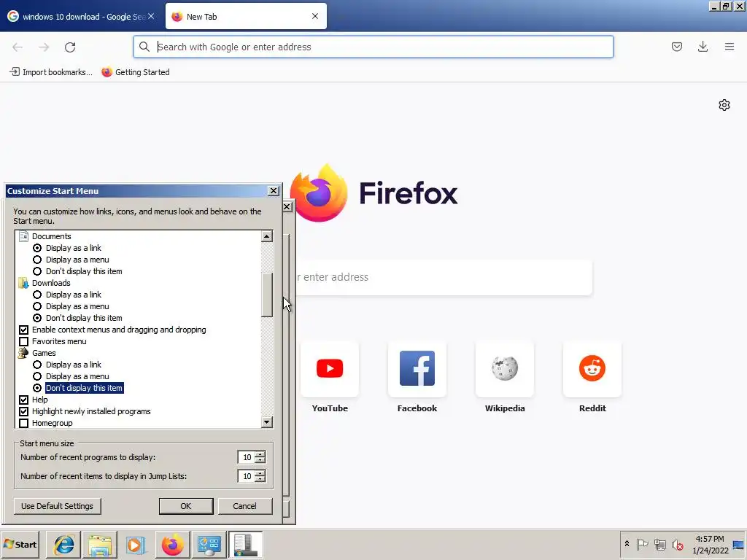Launch Internet Explorer from taskbar
The width and height of the screenshot is (747, 560).
(64, 544)
